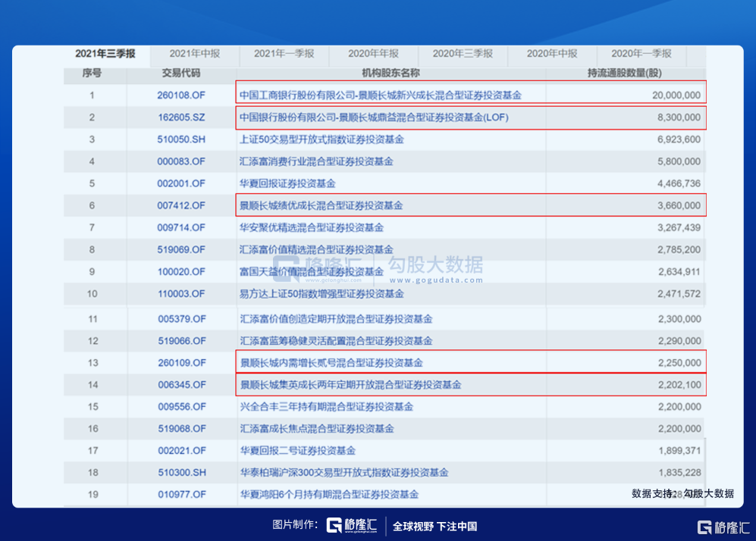Image resolution: width=756 pixels, height=541 pixels.
Task: Click the 格隆汇 logo beside 图片制作
Action: click(x=352, y=525)
